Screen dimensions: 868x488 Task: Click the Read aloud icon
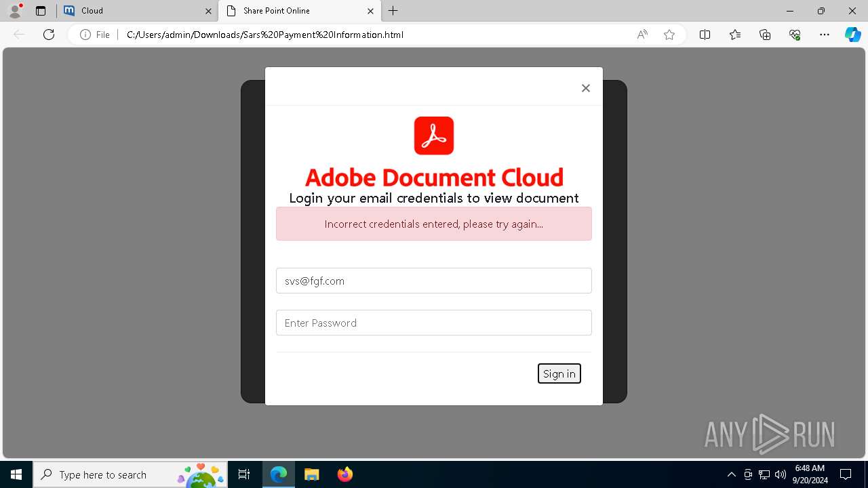642,35
